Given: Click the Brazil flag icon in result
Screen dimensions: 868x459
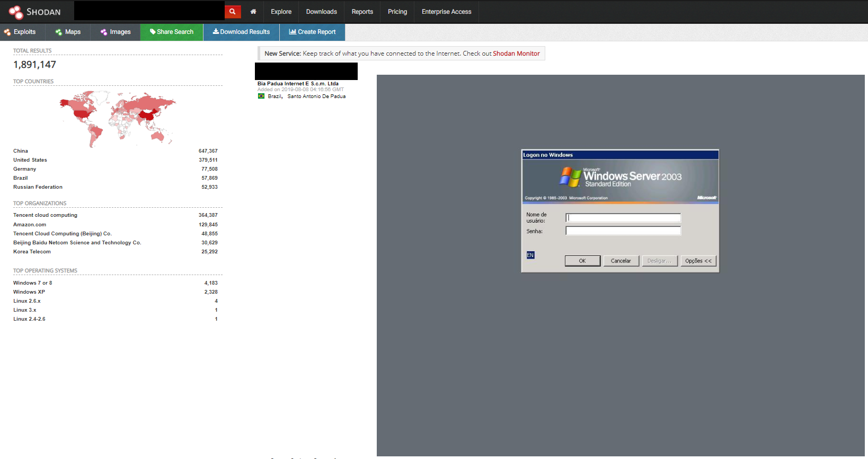Looking at the screenshot, I should pyautogui.click(x=261, y=96).
